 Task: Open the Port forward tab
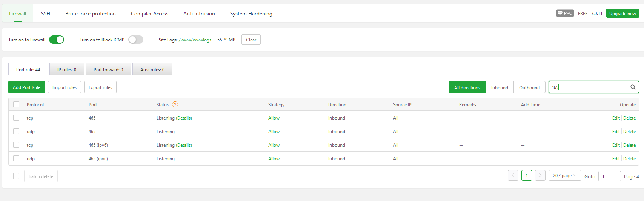click(108, 69)
